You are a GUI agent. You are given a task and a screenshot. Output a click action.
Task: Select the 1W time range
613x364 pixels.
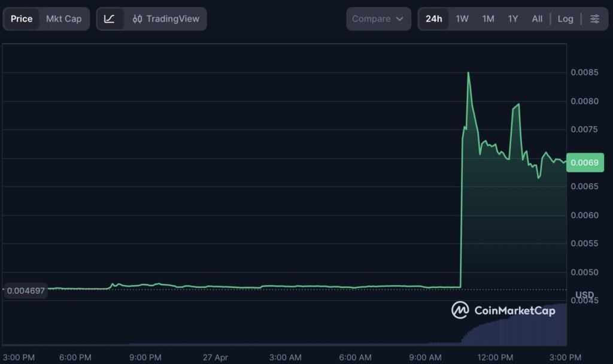click(462, 19)
